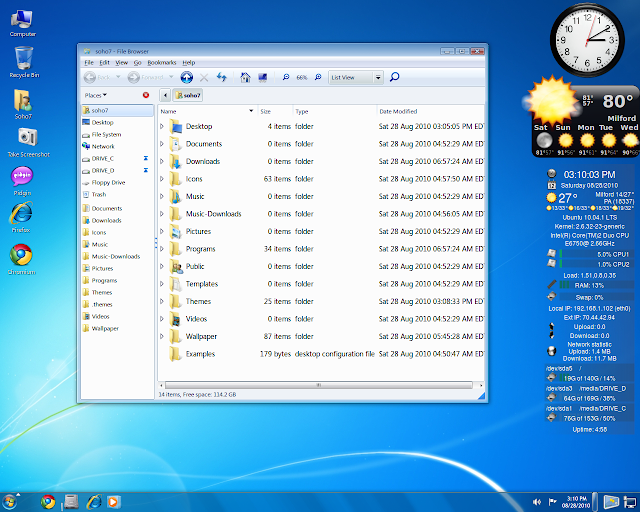Expand the Icons folder row
The height and width of the screenshot is (512, 640).
click(x=162, y=179)
